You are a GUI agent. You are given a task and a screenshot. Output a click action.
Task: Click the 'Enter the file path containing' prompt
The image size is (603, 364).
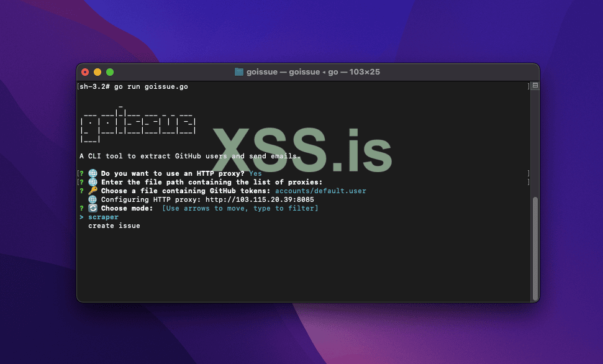pos(212,183)
